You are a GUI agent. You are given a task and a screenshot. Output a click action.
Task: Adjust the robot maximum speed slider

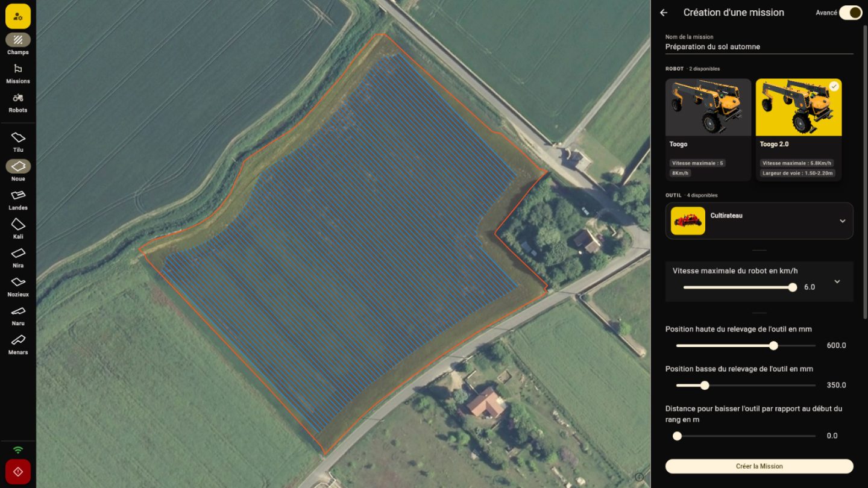coord(738,287)
